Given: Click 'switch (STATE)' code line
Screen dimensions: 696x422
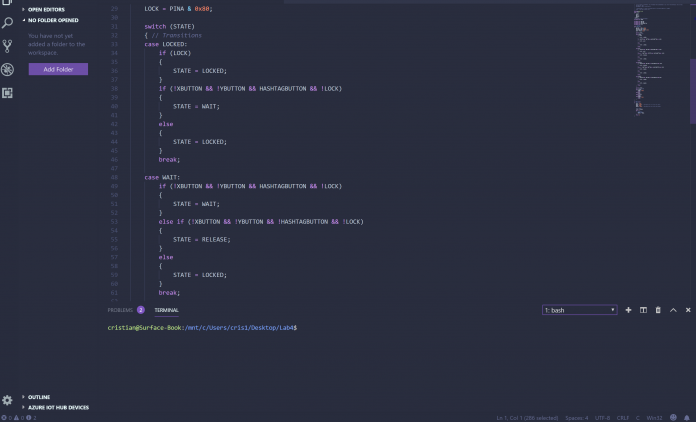Looking at the screenshot, I should (169, 27).
